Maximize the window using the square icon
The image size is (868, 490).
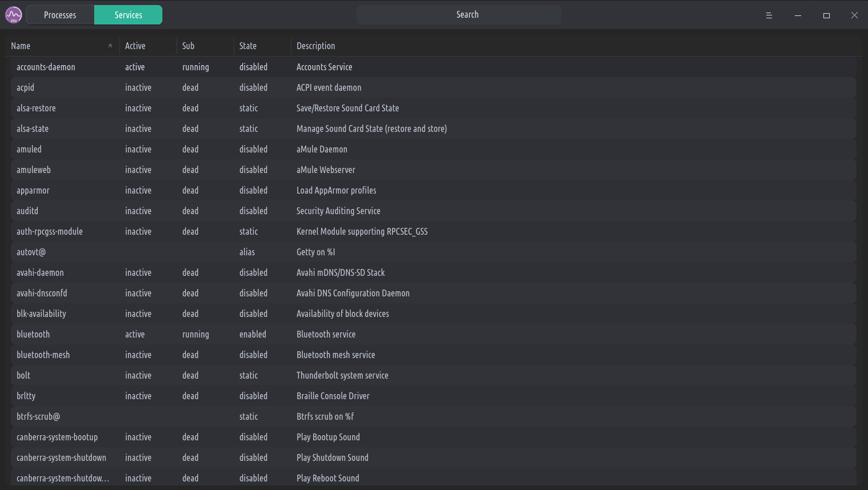point(826,15)
